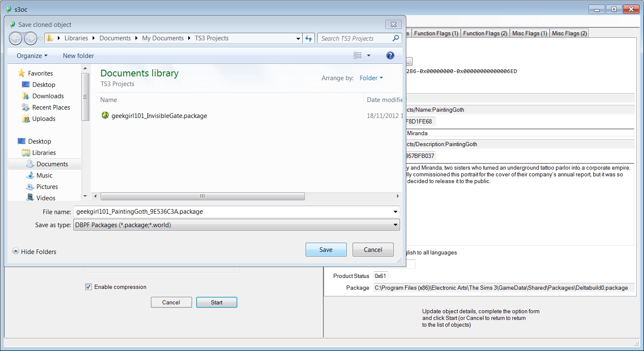Select the Music library icon
Image resolution: width=644 pixels, height=351 pixels.
(30, 175)
